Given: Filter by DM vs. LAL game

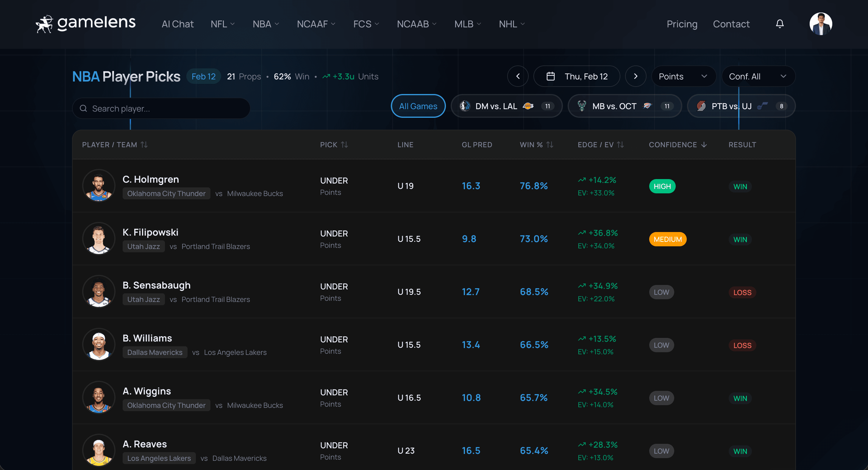Looking at the screenshot, I should (x=506, y=106).
